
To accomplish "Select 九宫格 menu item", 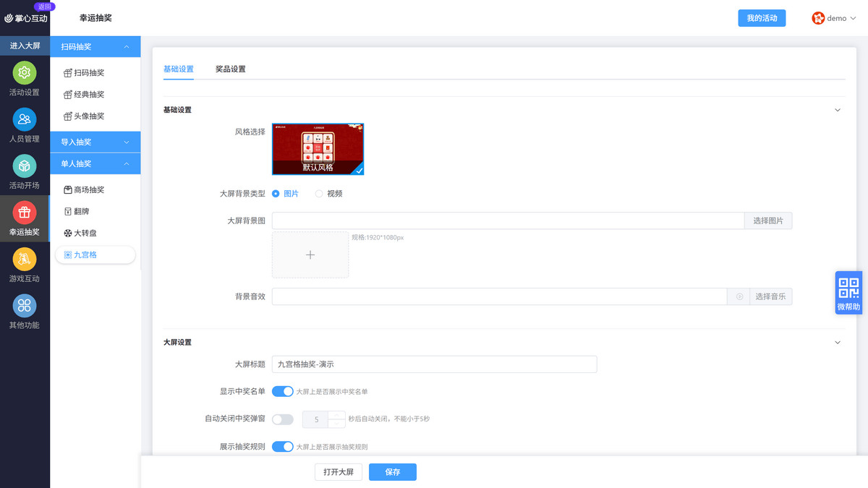I will [x=95, y=254].
